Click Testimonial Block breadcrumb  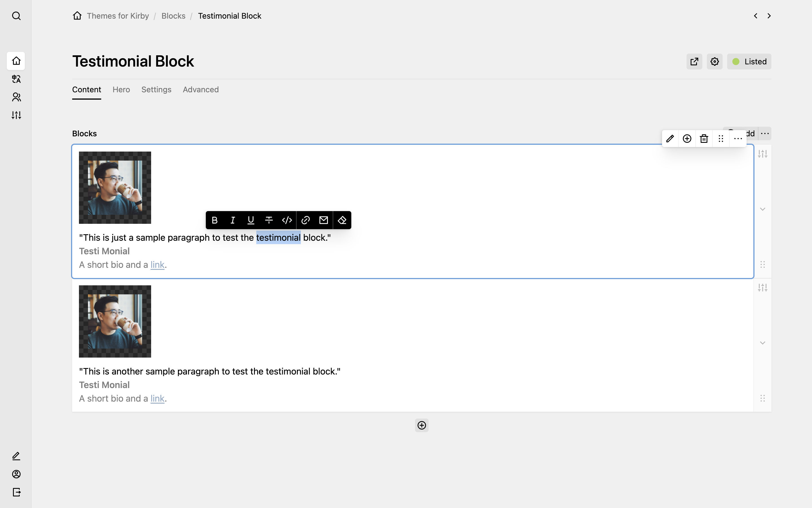pos(230,16)
